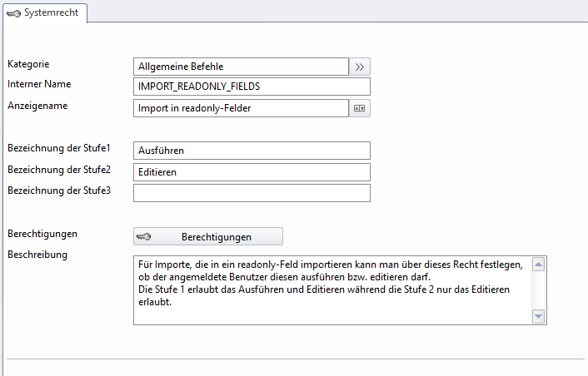
Task: Click the Bezeichnung der Stufe1 label
Action: coord(59,148)
